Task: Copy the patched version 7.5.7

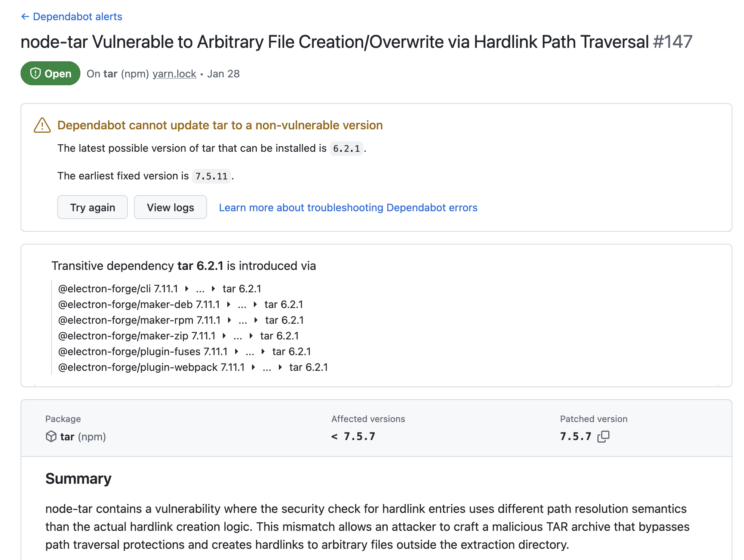Action: 603,436
